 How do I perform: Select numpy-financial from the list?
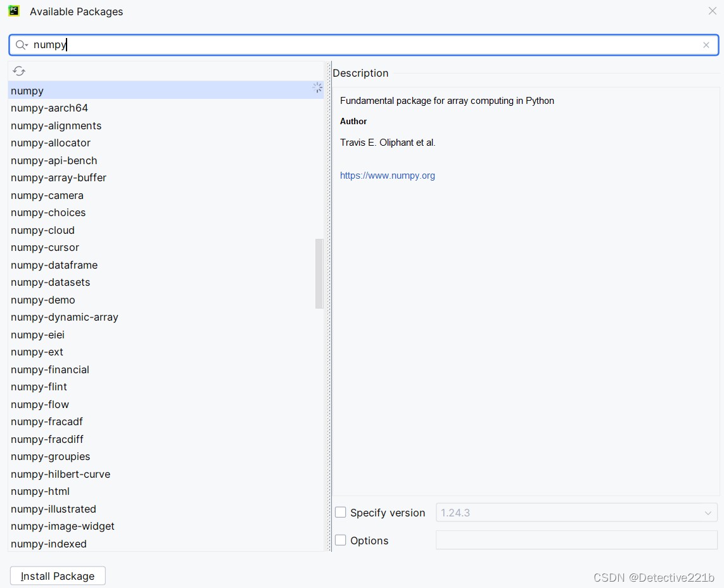(x=50, y=369)
